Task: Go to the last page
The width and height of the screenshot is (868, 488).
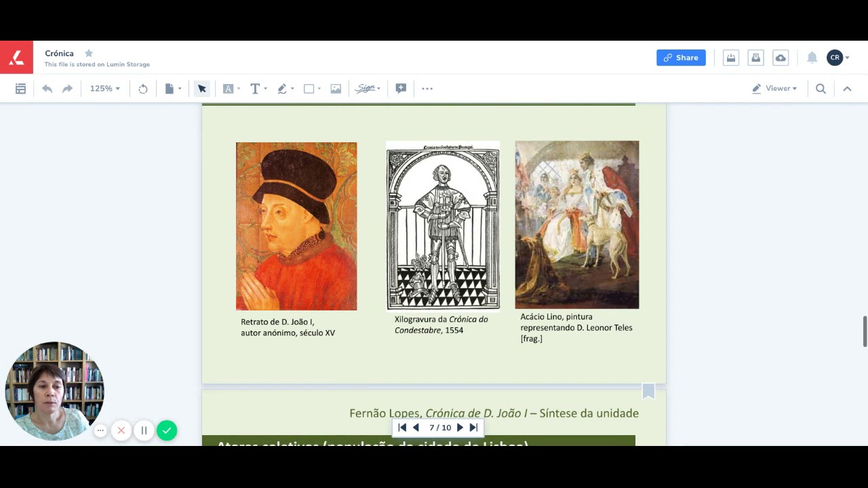Action: tap(474, 428)
